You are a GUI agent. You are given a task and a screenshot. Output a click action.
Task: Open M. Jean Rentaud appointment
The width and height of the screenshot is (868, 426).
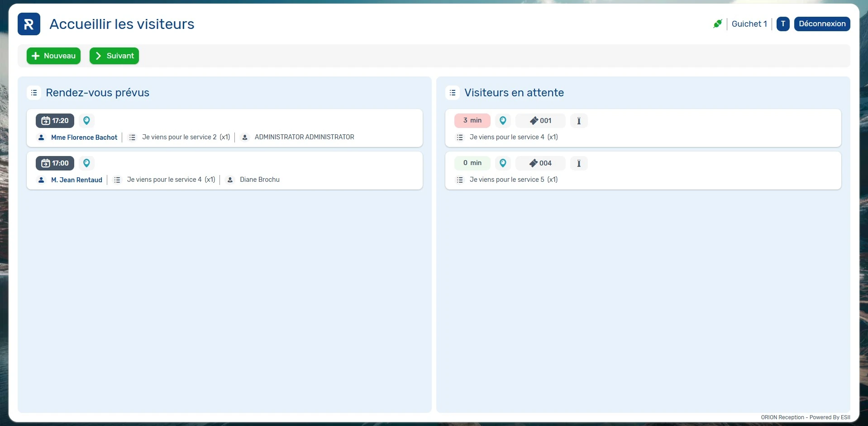coord(76,180)
